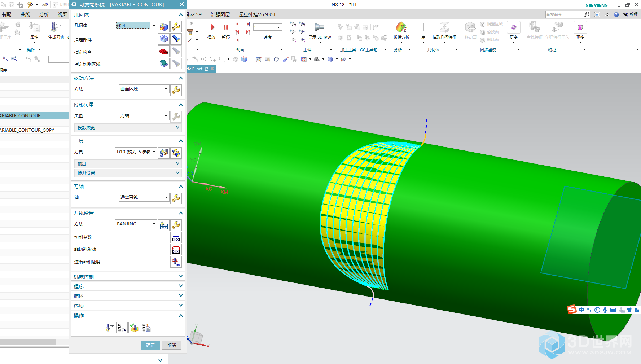This screenshot has width=641, height=364.
Task: Click the help question mark icon
Action: tap(616, 14)
